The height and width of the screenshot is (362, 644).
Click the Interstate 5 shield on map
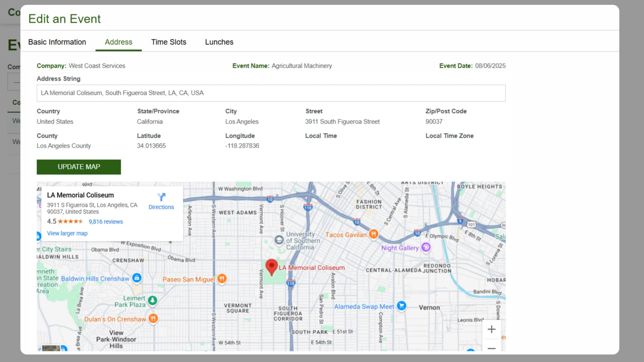(x=460, y=221)
